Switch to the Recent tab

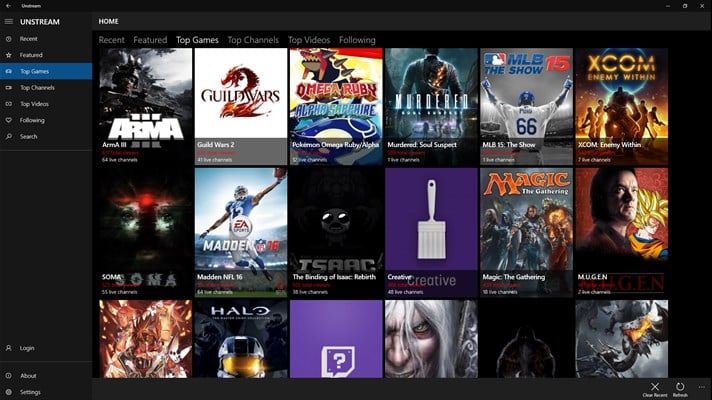coord(111,40)
